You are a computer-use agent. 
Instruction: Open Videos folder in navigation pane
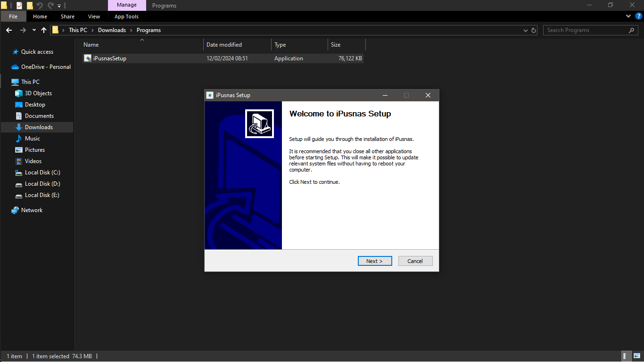pyautogui.click(x=33, y=161)
